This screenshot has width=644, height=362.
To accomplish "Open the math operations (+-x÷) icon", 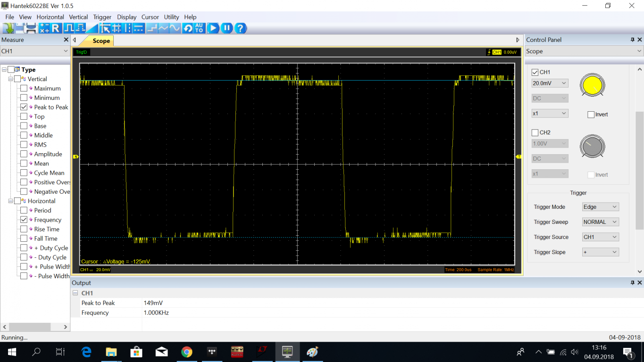I will [44, 28].
